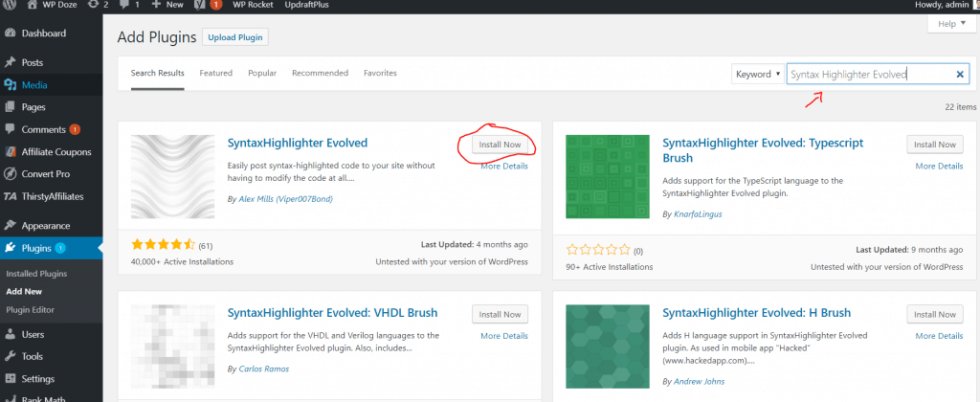Open Installed Plugins submenu item
The height and width of the screenshot is (402, 980).
(36, 274)
